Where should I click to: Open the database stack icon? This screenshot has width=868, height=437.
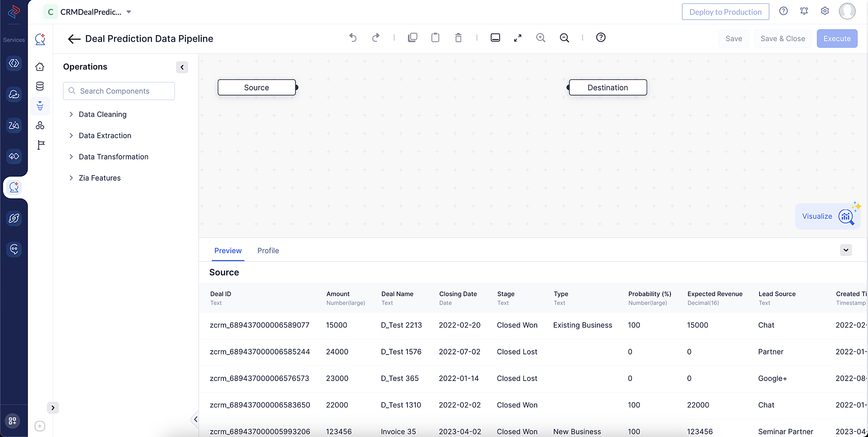(40, 86)
